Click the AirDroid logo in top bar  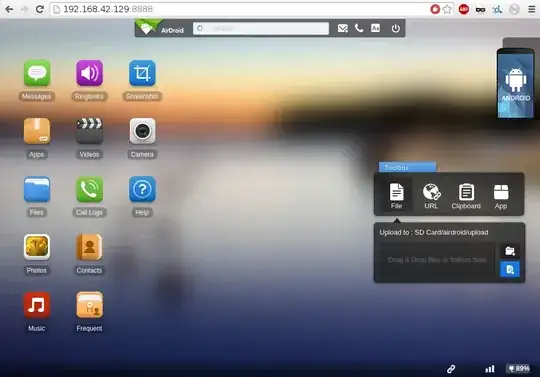point(160,28)
